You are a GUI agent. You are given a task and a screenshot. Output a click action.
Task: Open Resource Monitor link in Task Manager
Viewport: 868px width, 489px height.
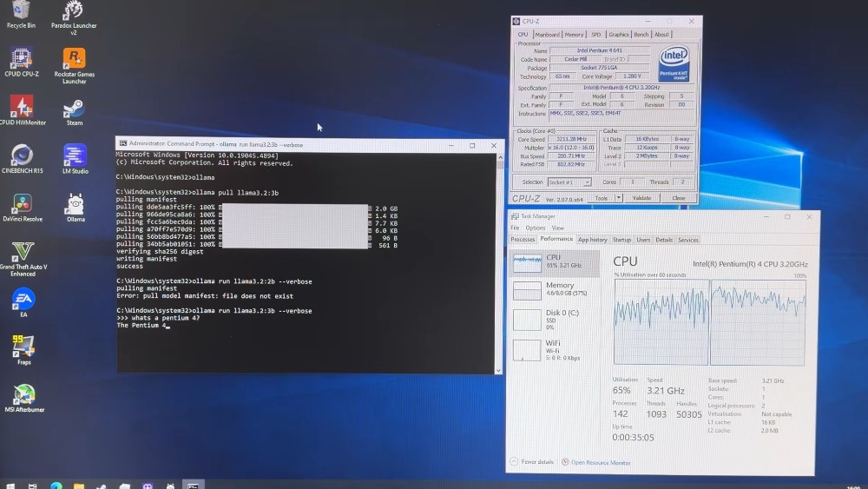595,462
